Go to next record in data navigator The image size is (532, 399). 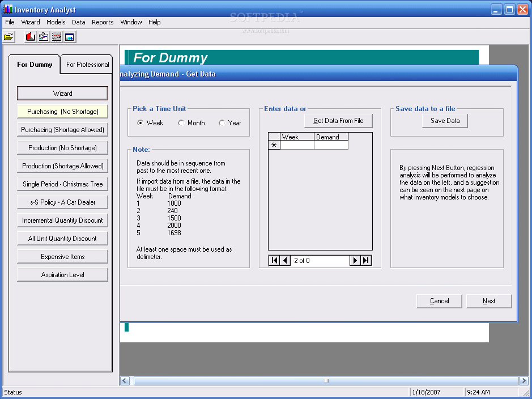[x=355, y=260]
